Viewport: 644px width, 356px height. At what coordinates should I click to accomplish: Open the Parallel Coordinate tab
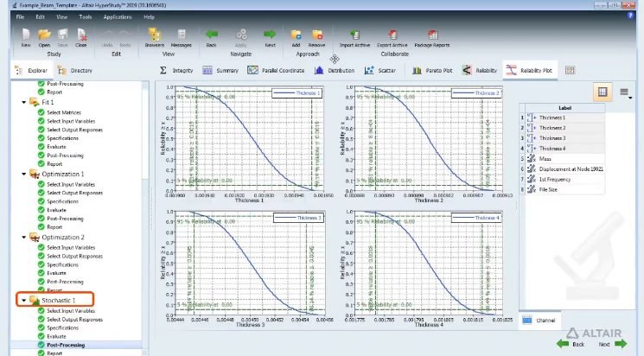tap(276, 71)
